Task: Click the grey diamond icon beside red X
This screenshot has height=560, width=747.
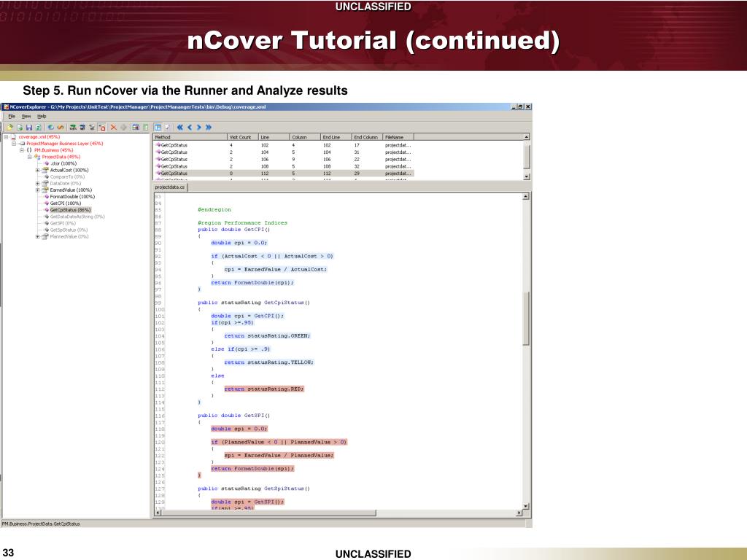Action: click(123, 127)
